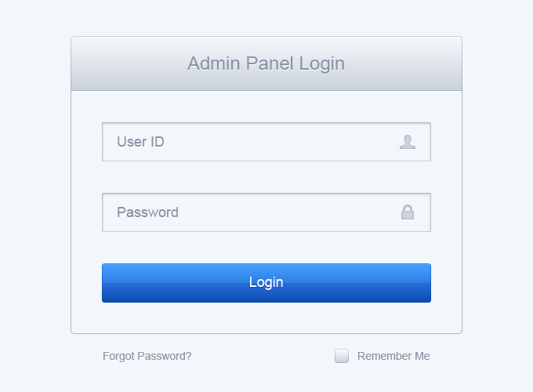Focus the User ID input field
The height and width of the screenshot is (392, 533).
coord(251,142)
